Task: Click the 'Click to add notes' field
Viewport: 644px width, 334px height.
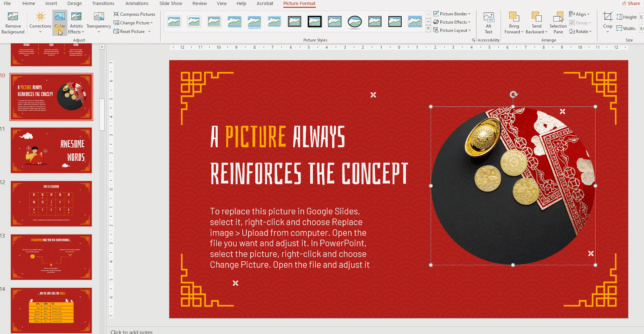Action: point(132,332)
